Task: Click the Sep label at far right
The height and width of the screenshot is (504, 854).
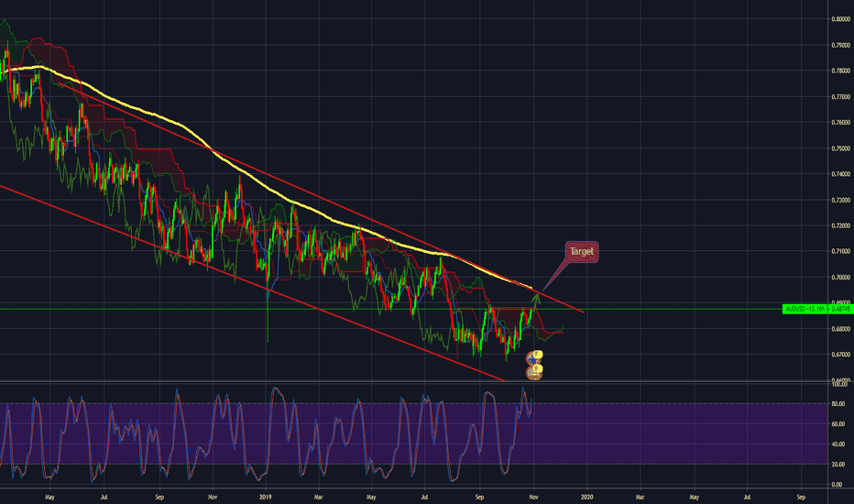Action: click(x=801, y=497)
